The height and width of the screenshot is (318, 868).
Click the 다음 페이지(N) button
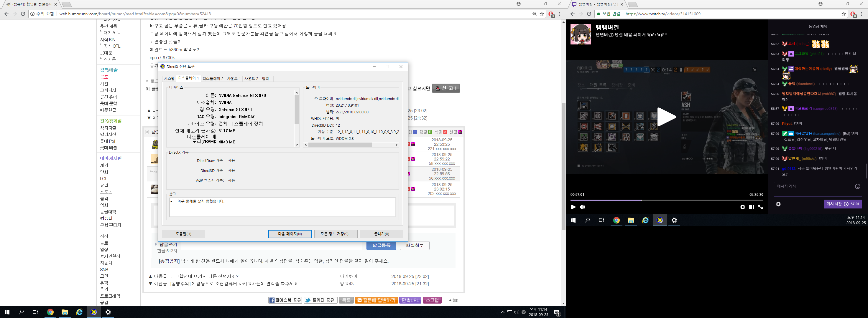coord(290,234)
